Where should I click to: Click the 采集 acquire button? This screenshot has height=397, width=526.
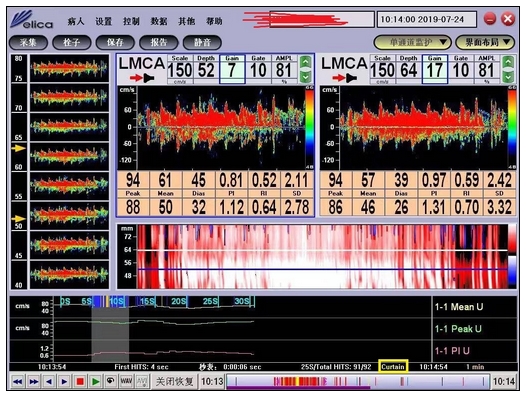pos(29,43)
